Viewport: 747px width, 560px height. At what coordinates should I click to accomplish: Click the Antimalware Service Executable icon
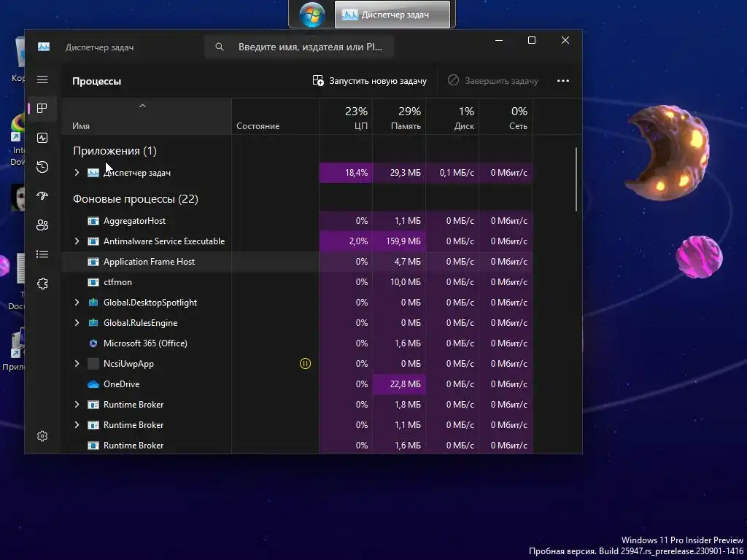[93, 241]
